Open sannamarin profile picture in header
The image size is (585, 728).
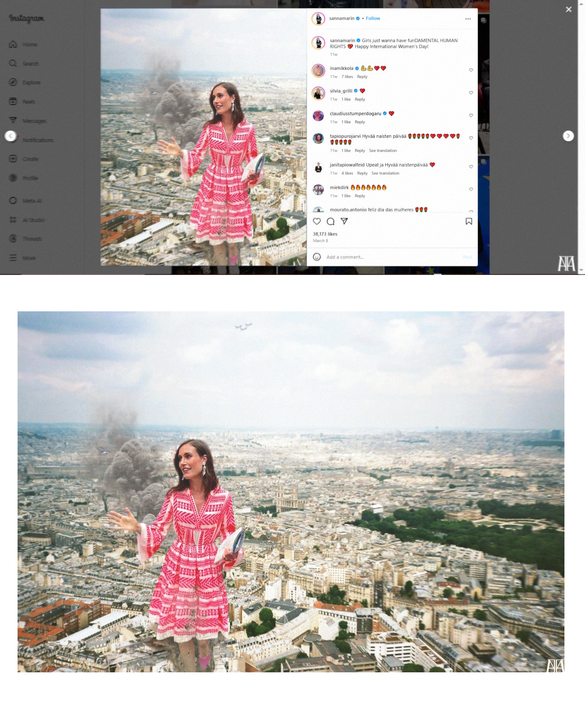[318, 19]
